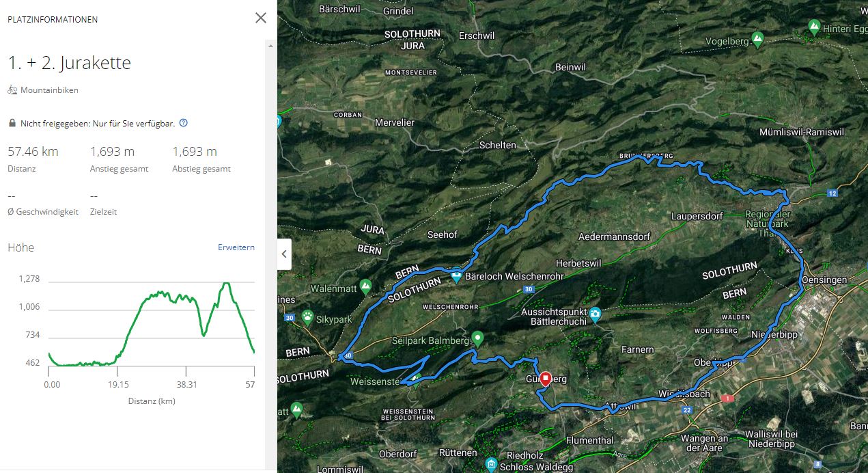
Task: Click the scroll-up arrow of the side panel
Action: tap(271, 46)
